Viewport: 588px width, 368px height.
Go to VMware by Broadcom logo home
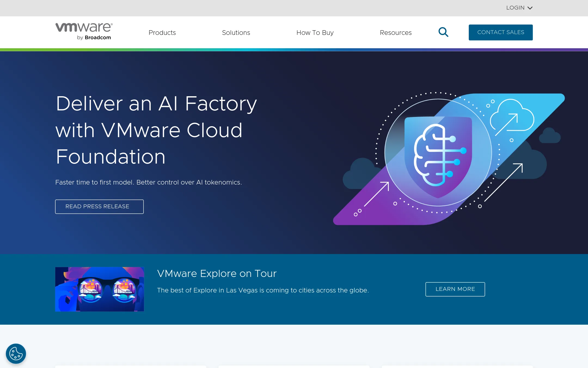click(x=84, y=32)
